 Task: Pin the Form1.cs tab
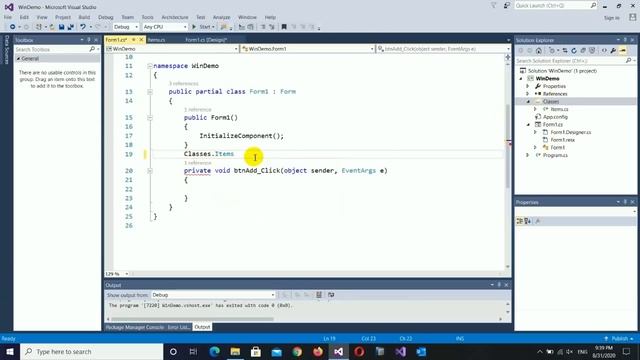point(133,40)
